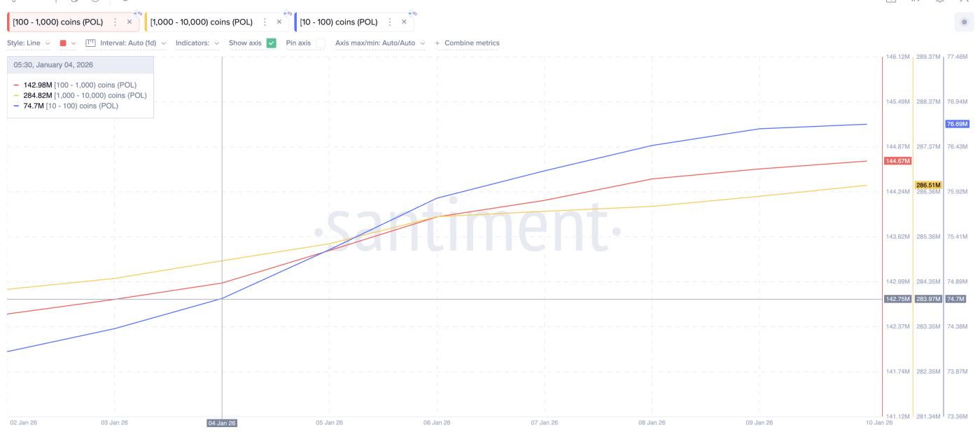Screen dimensions: 980x432
Task: Remove the [10 - 100) coins metric
Action: click(404, 22)
